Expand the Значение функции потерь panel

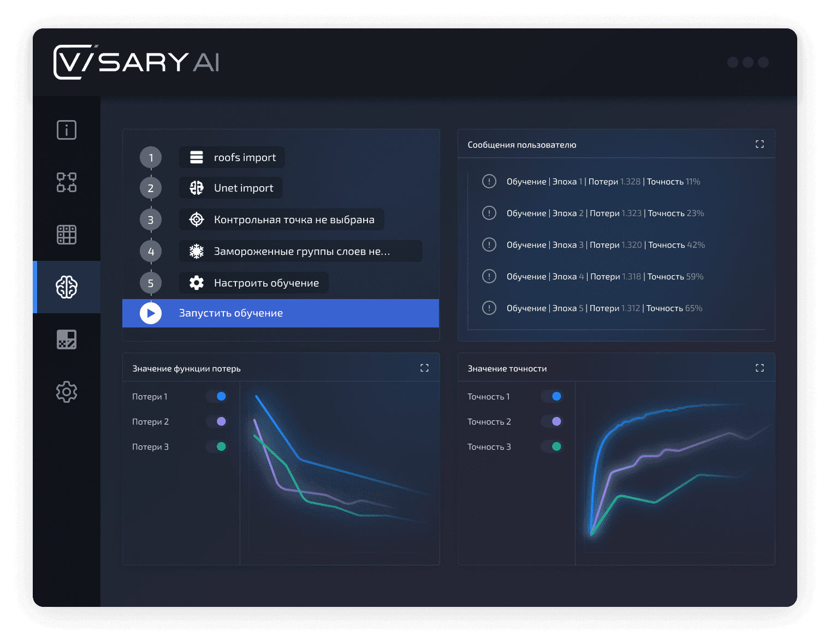(424, 368)
